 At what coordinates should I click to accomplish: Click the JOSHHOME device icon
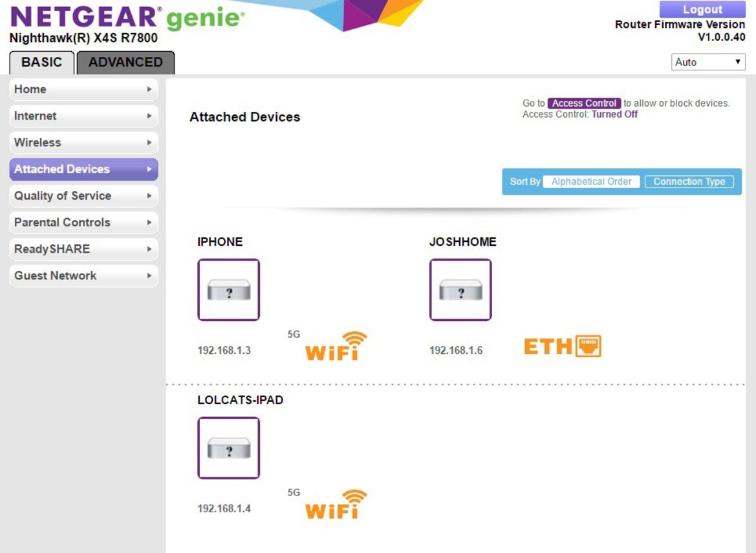tap(460, 290)
